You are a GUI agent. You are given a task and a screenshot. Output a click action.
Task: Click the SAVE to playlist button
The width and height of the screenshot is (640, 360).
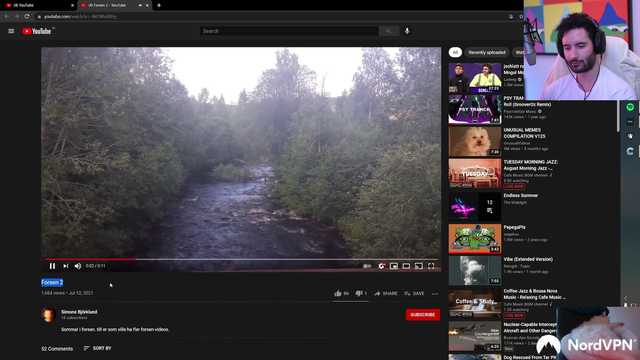414,293
